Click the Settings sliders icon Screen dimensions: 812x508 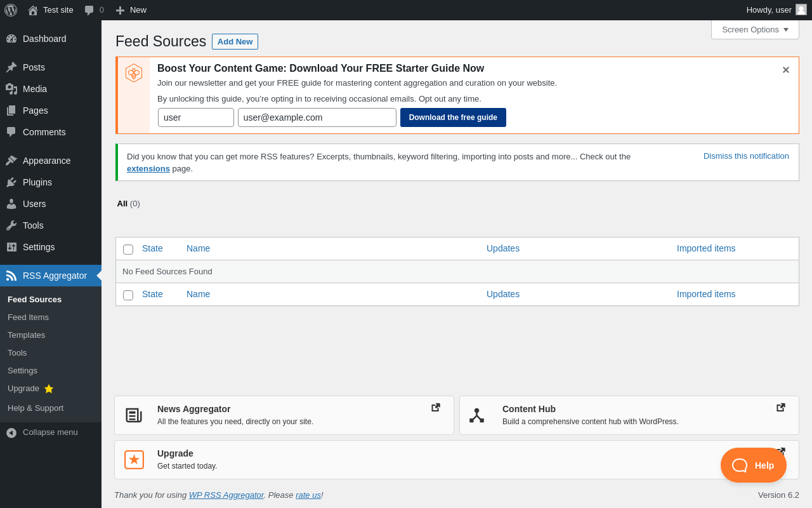click(11, 247)
